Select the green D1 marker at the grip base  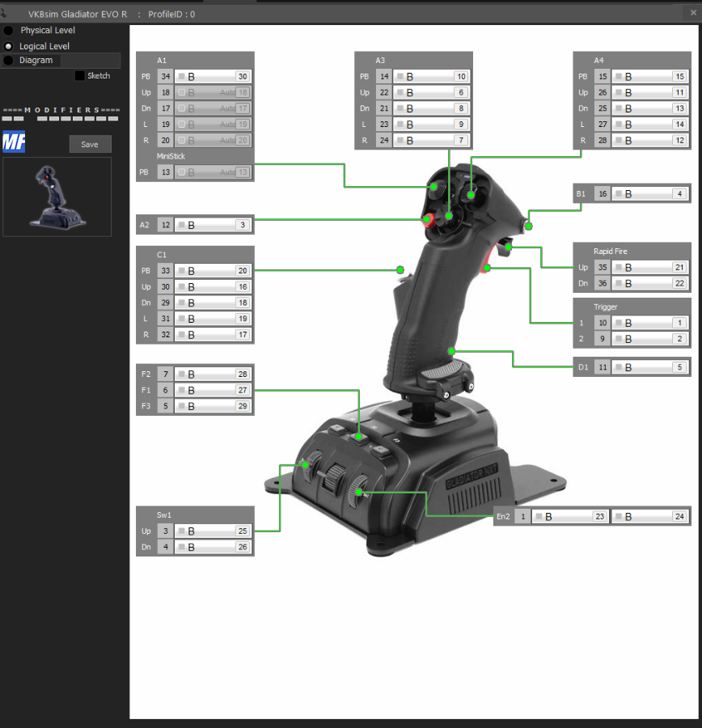[453, 351]
